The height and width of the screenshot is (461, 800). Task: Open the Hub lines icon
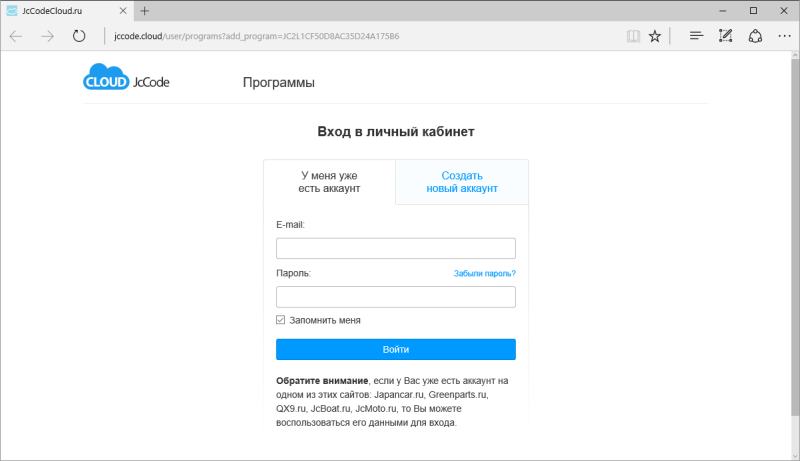tap(696, 36)
